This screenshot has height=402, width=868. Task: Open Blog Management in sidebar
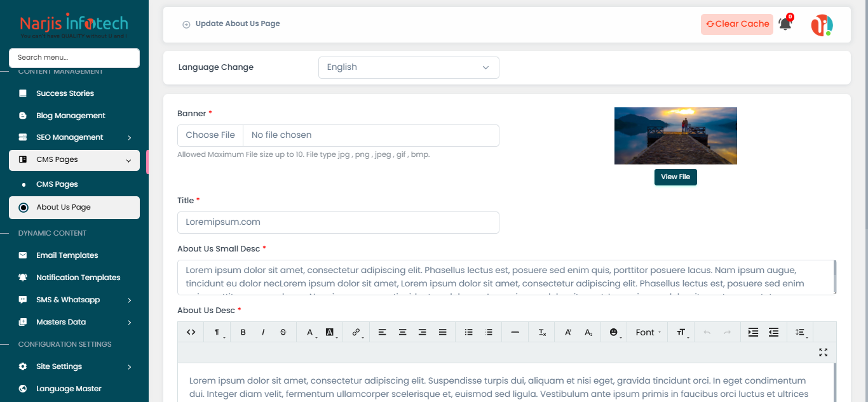71,116
